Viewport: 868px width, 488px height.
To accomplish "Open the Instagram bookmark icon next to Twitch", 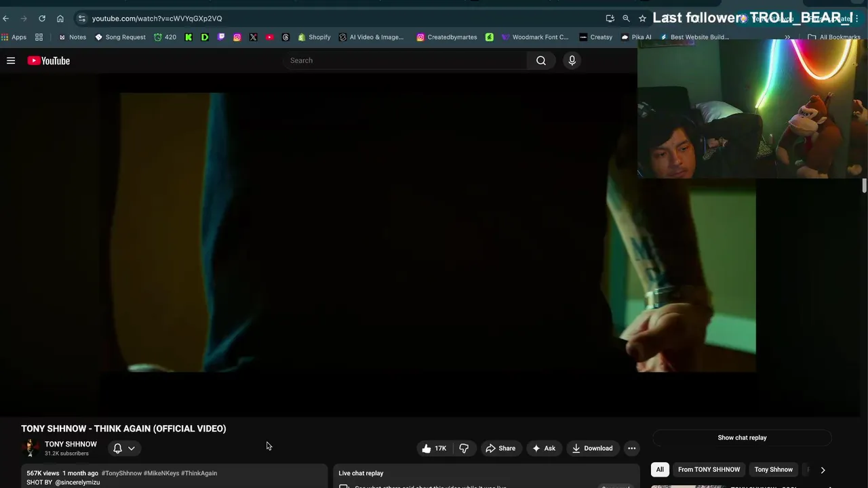I will click(237, 37).
